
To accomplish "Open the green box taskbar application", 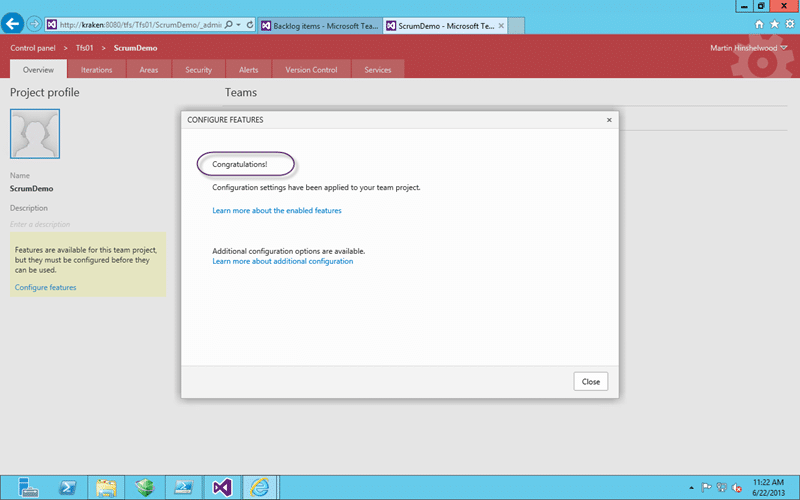I will click(x=145, y=488).
